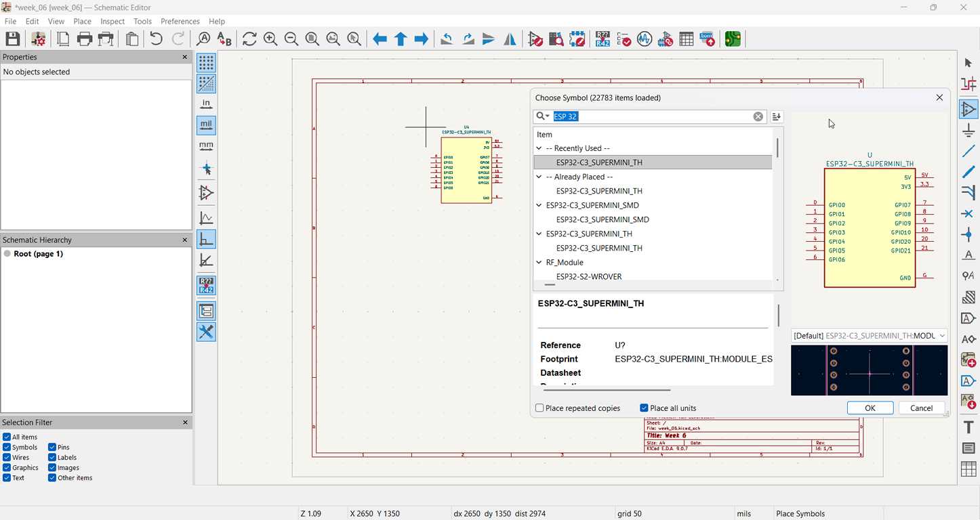Activate the selection arrow tool

(968, 63)
